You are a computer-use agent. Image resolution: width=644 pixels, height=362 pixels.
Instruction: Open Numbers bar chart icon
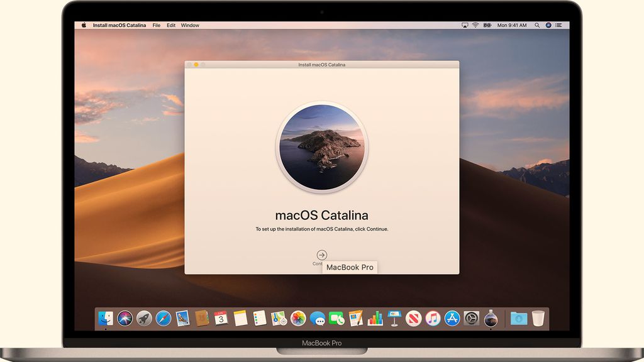tap(375, 318)
